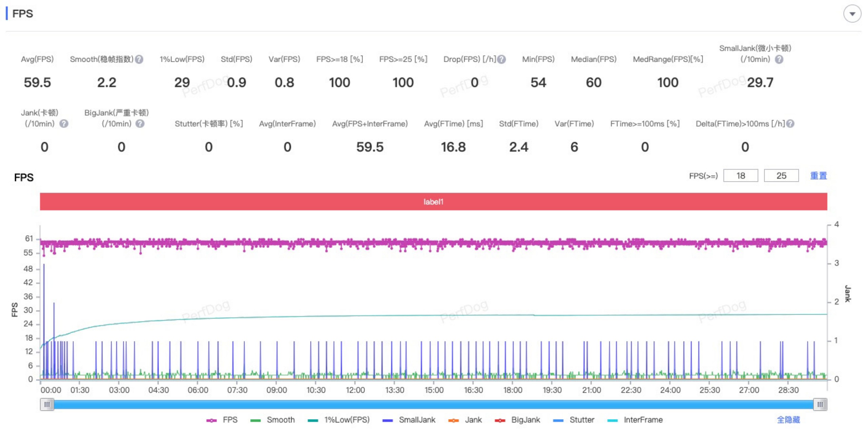Viewport: 868px width, 429px height.
Task: Collapse the FPS panel with the dropdown arrow
Action: pos(852,14)
